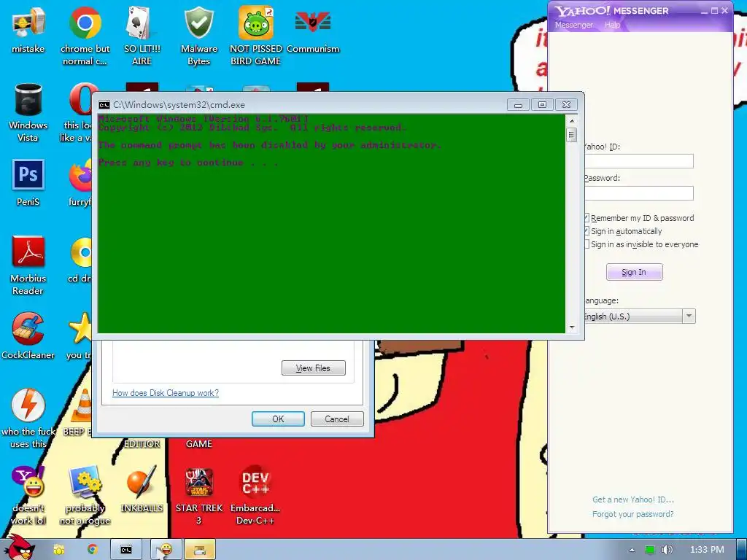This screenshot has width=747, height=560.
Task: Click the 1:33 PM taskbar clock
Action: [707, 550]
